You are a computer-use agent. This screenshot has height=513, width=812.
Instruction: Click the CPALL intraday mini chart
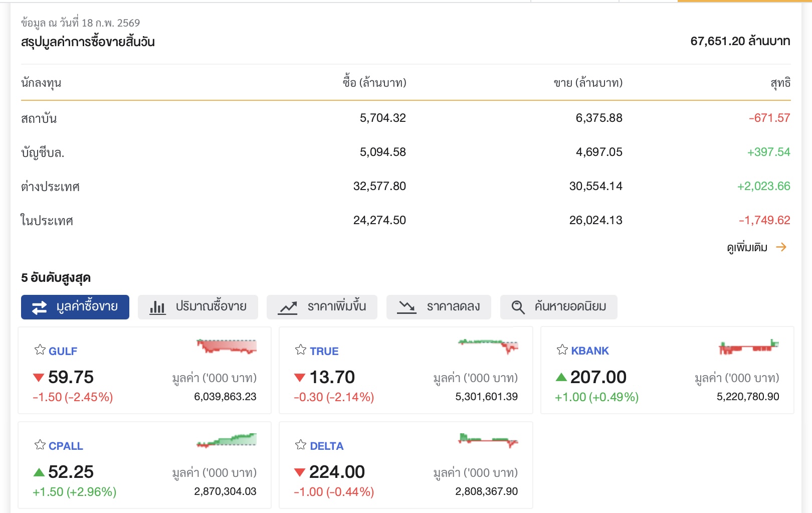point(227,440)
